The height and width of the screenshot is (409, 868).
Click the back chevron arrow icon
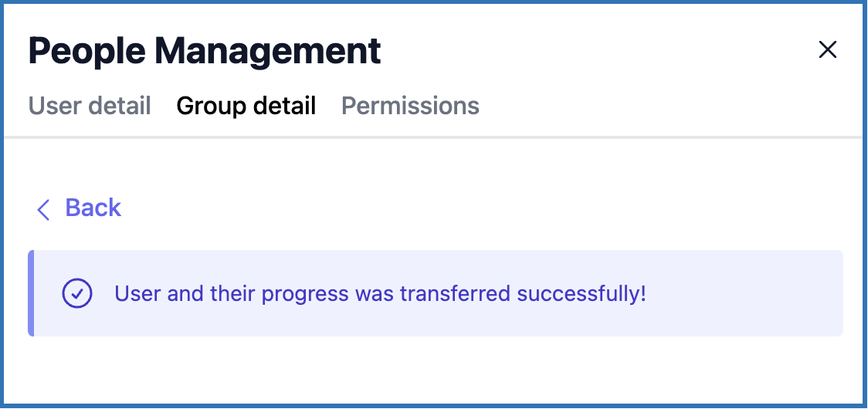pyautogui.click(x=43, y=209)
